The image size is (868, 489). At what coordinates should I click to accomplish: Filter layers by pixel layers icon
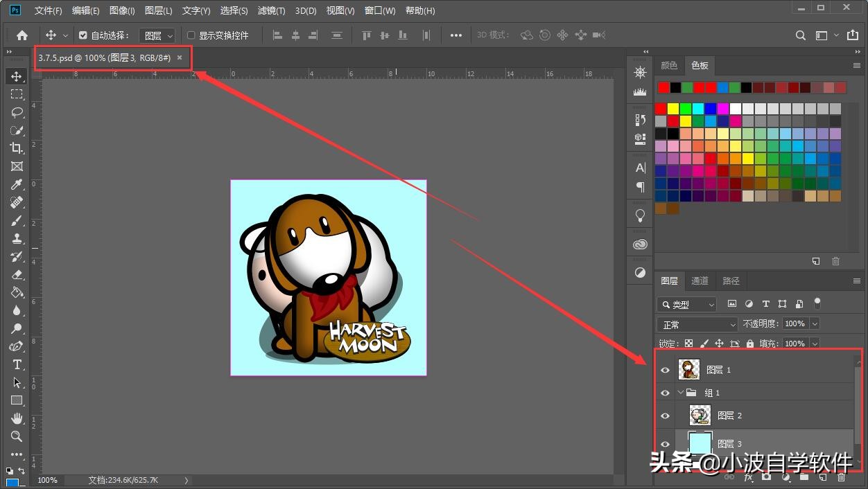tap(731, 304)
